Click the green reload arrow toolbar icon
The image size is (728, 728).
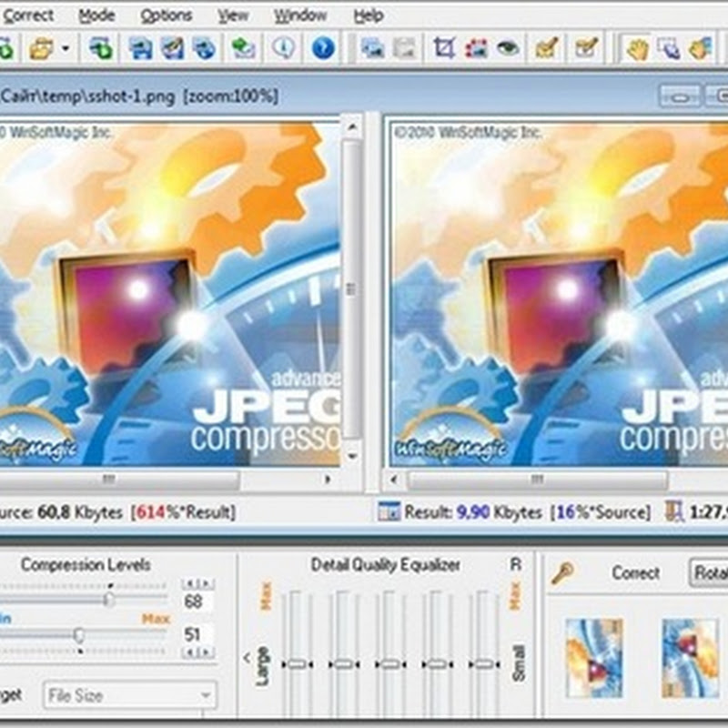click(x=101, y=48)
